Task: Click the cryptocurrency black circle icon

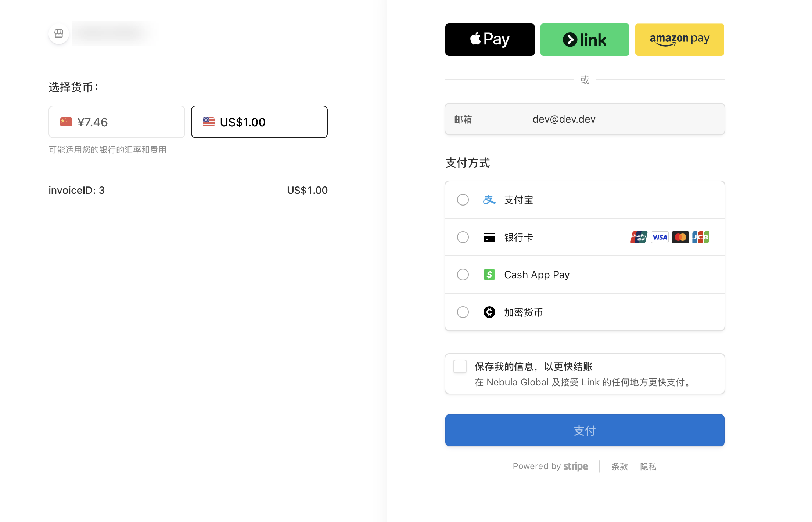Action: click(x=489, y=312)
